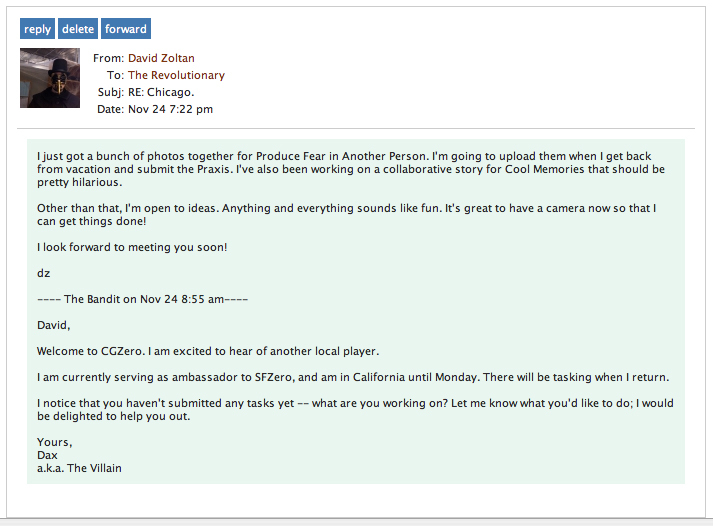
Task: Click the Subj: field label
Action: click(110, 92)
